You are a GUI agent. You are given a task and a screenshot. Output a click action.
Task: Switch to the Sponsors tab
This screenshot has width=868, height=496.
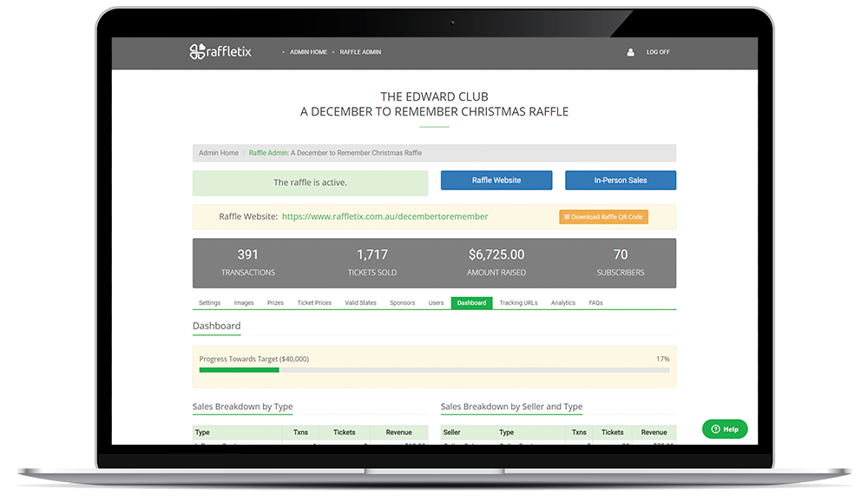click(402, 303)
